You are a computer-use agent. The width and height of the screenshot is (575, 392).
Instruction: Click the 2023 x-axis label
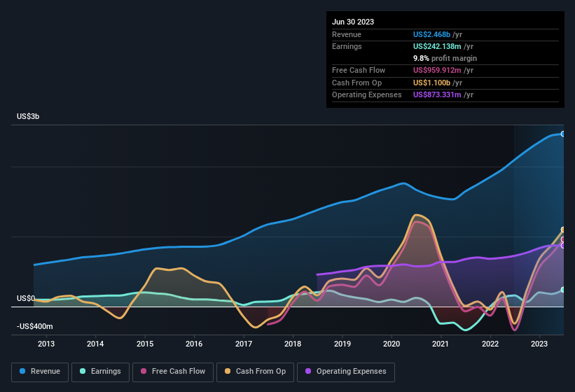click(x=539, y=344)
